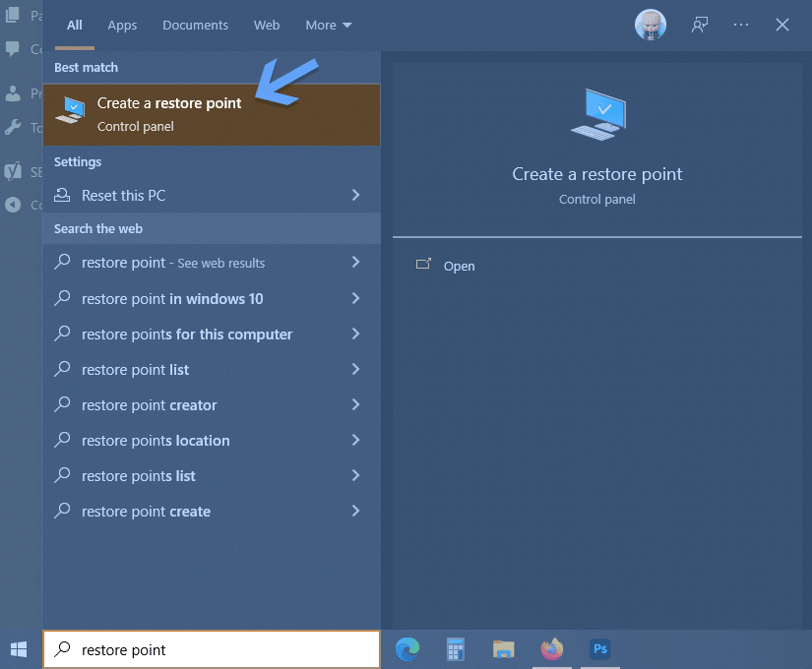Expand arrow for 'restore point create'
This screenshot has width=812, height=669.
pos(355,511)
